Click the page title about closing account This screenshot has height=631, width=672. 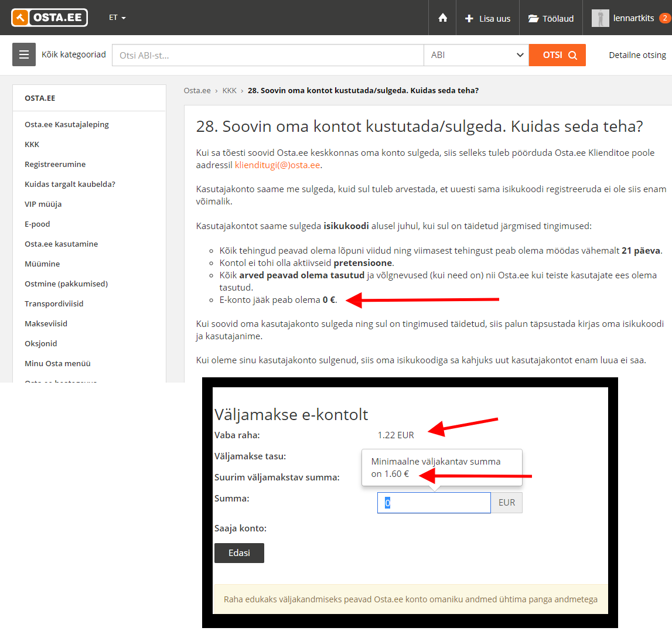[419, 127]
